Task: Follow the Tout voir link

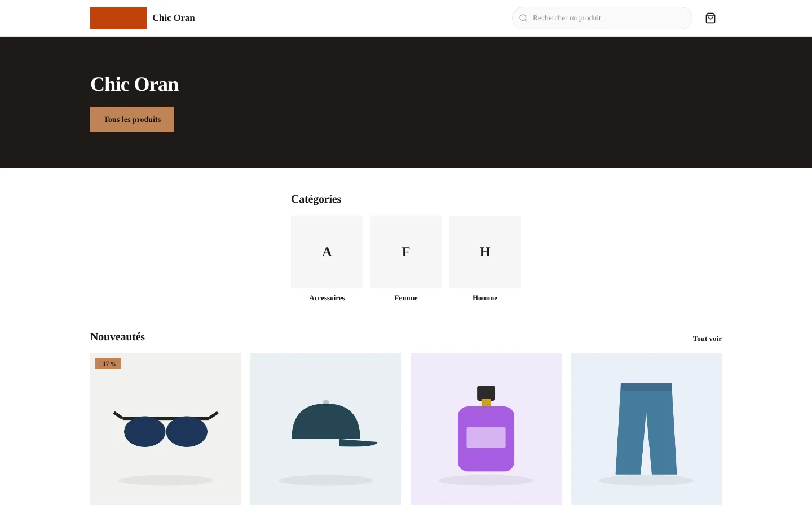Action: click(707, 339)
